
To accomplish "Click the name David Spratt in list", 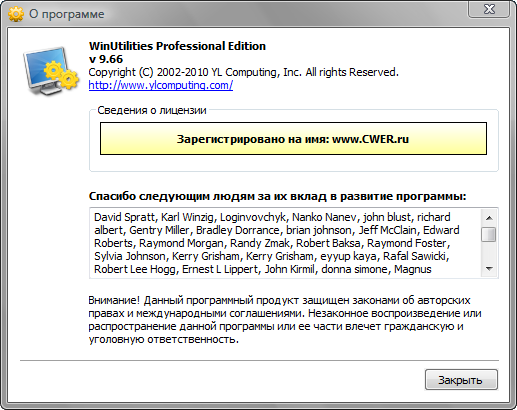I will 124,217.
